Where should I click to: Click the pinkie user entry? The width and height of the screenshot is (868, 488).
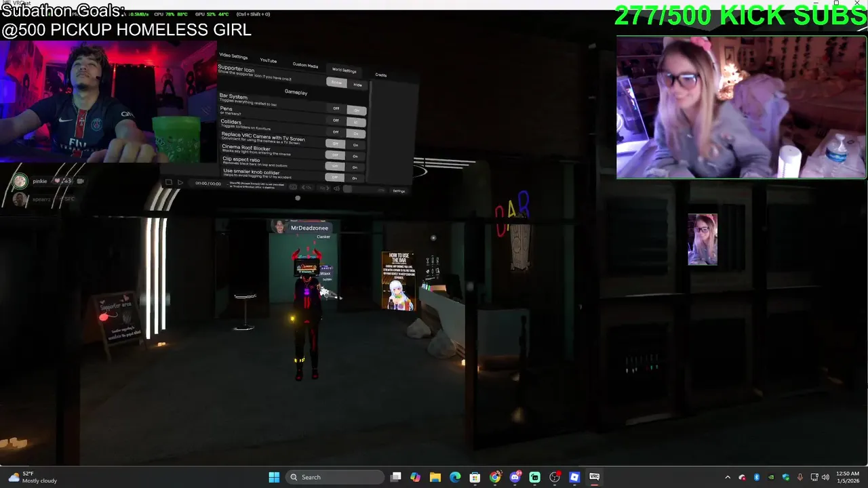pos(49,181)
